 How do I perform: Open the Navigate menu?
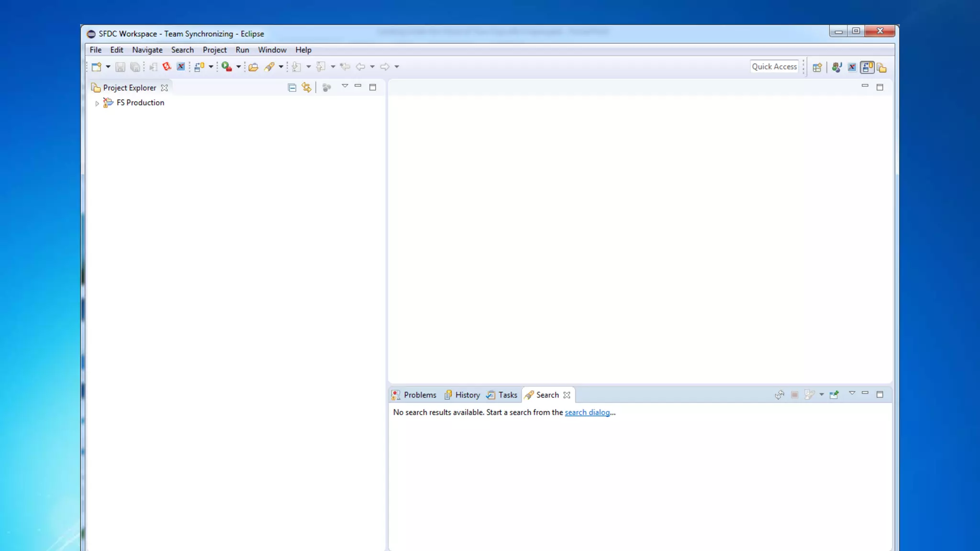[x=147, y=50]
